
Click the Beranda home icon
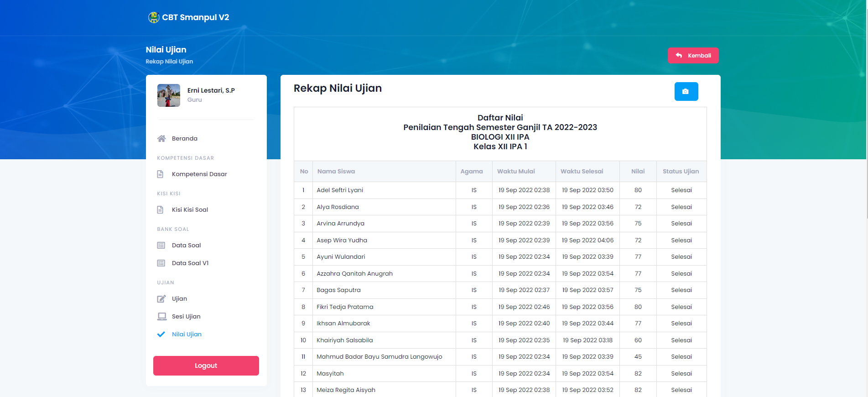coord(161,139)
